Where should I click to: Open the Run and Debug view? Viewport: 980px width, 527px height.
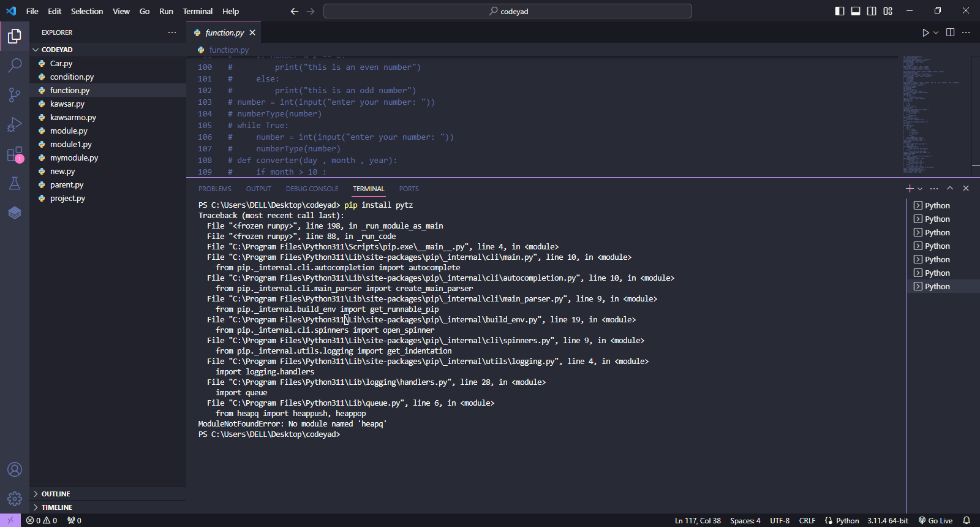(x=15, y=125)
